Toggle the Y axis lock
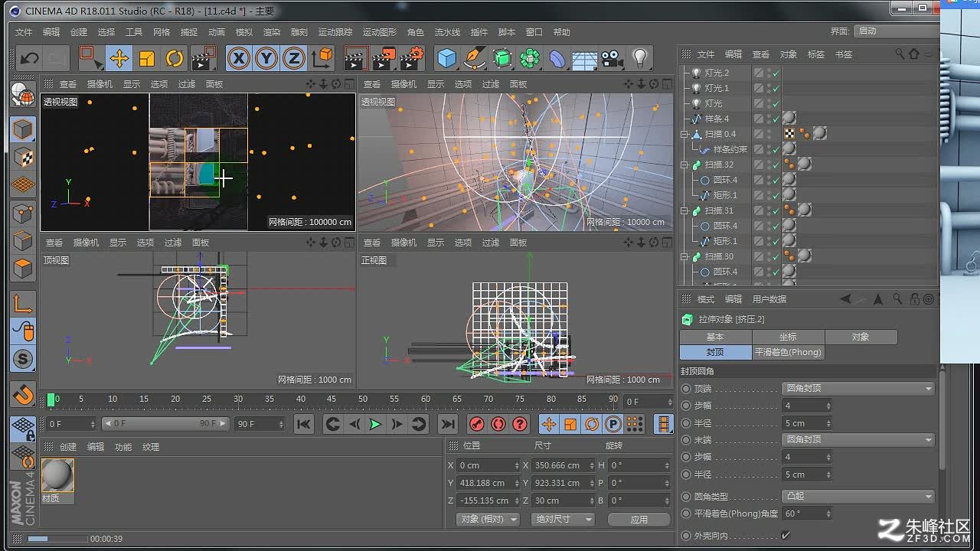 (266, 58)
